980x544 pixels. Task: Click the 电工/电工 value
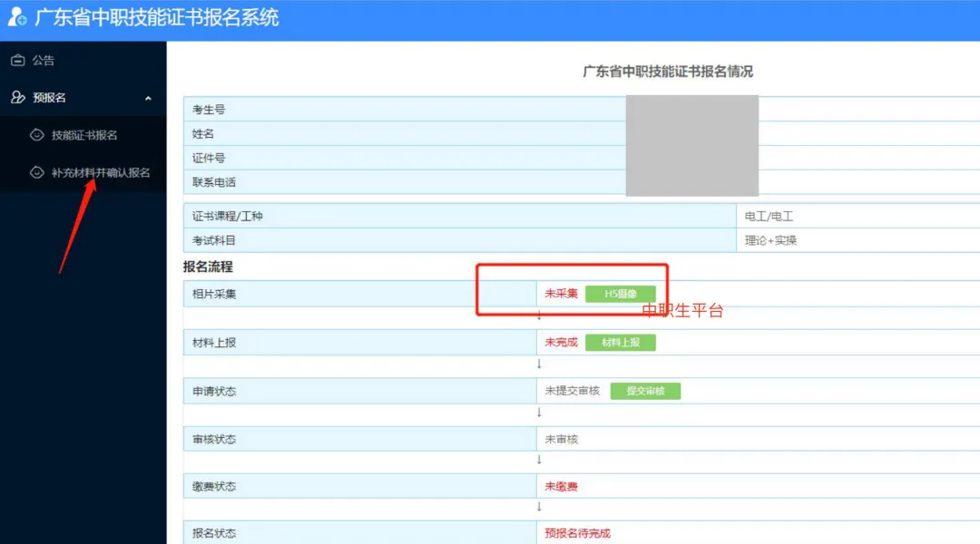(x=769, y=217)
